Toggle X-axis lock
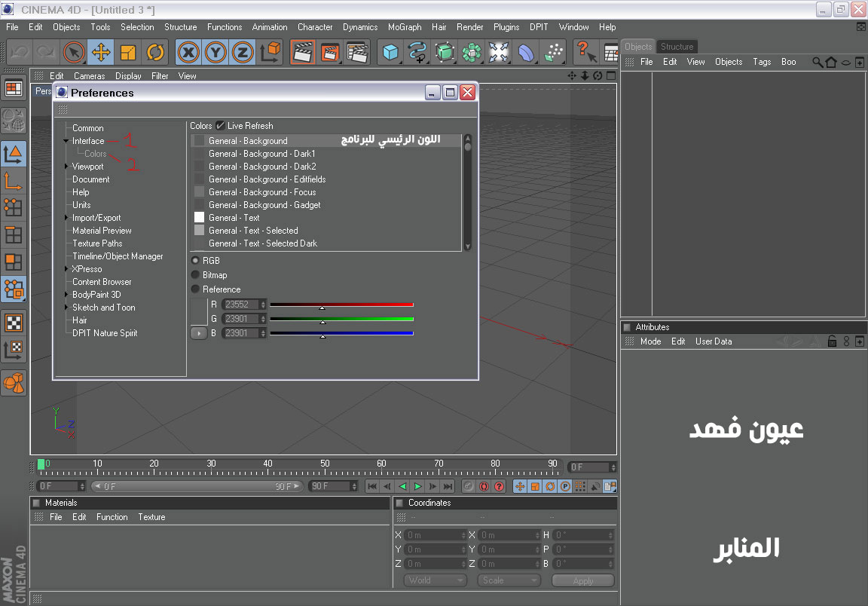This screenshot has width=868, height=606. coord(189,53)
